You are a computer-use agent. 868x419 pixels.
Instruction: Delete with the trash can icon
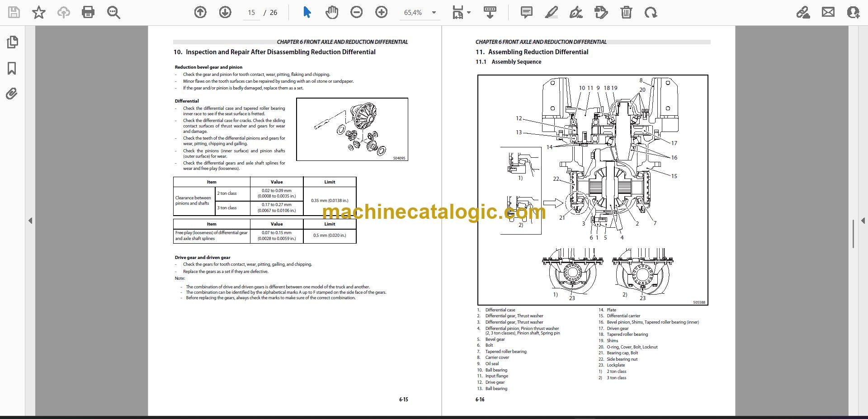[626, 13]
